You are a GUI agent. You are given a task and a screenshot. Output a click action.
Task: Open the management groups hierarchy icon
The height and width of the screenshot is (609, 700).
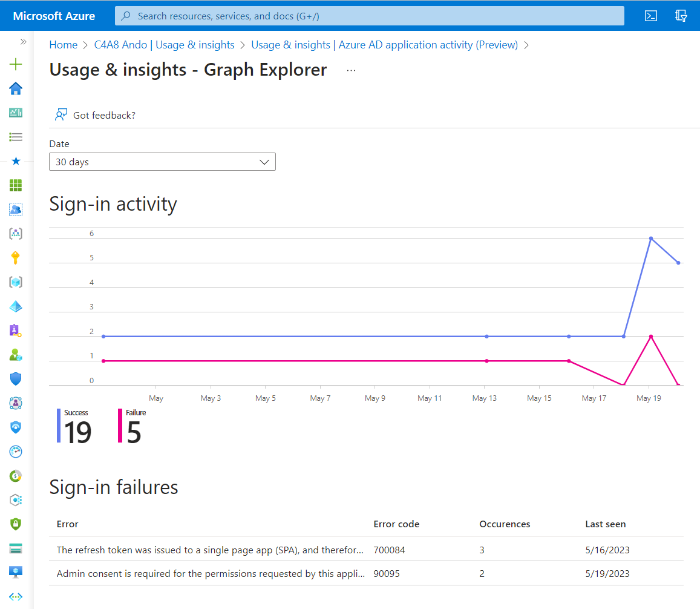[x=16, y=233]
